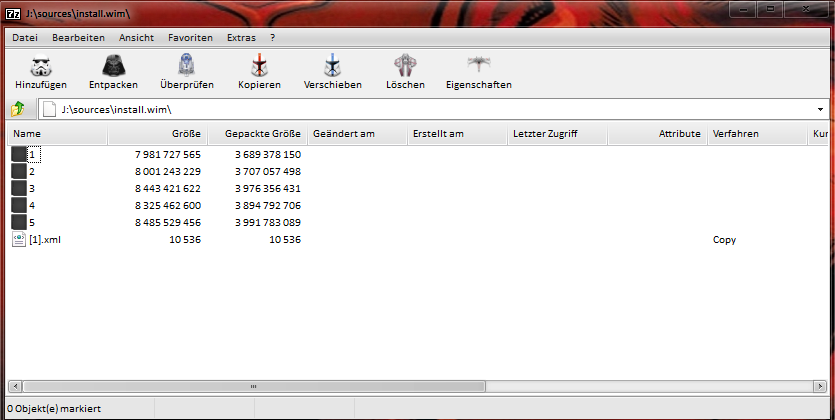The image size is (835, 420).
Task: Click size value 8 443 421 622
Action: click(168, 188)
